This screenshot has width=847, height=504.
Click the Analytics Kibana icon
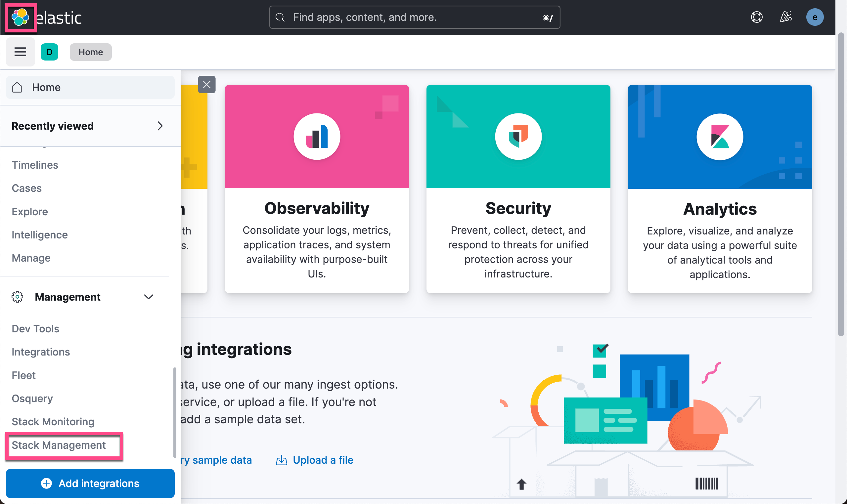click(720, 137)
